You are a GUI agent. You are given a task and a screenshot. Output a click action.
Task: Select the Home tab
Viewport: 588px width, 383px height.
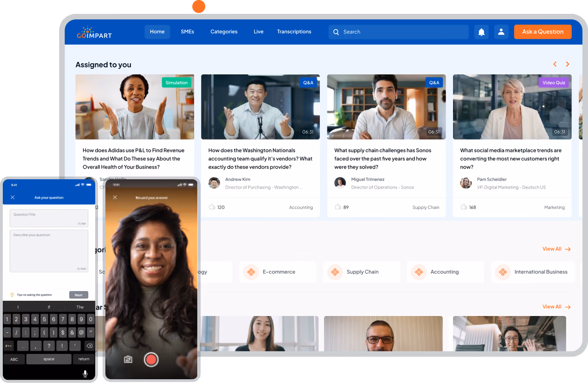[157, 32]
